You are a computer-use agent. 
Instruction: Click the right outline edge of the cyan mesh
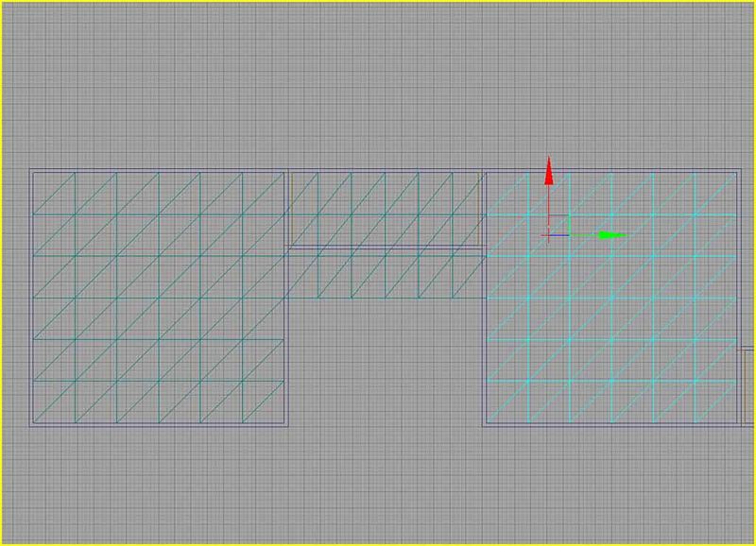(737, 283)
